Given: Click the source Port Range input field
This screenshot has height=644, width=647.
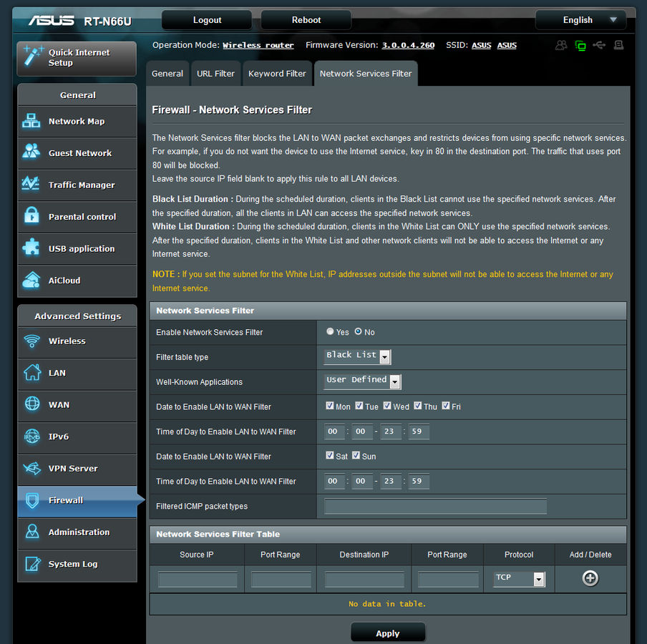Looking at the screenshot, I should [281, 579].
